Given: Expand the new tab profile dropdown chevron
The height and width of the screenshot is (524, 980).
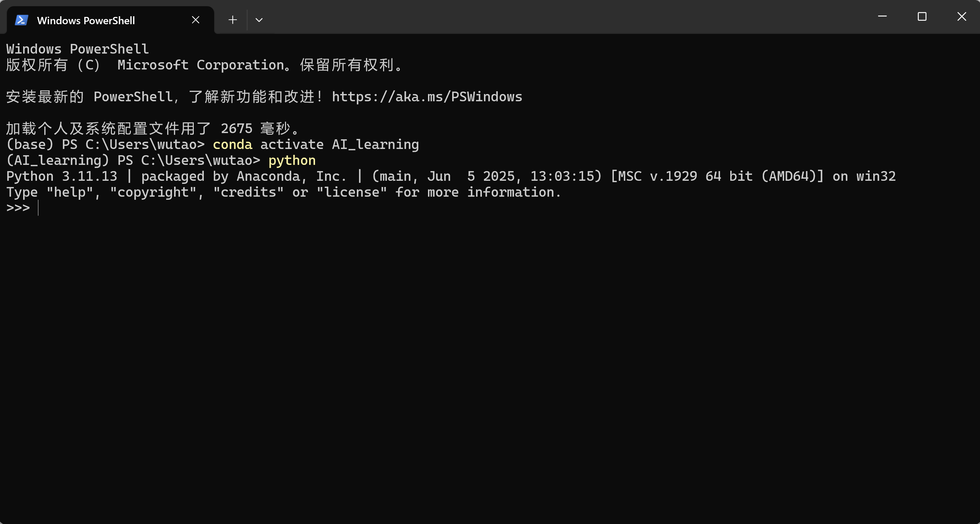Looking at the screenshot, I should point(259,20).
